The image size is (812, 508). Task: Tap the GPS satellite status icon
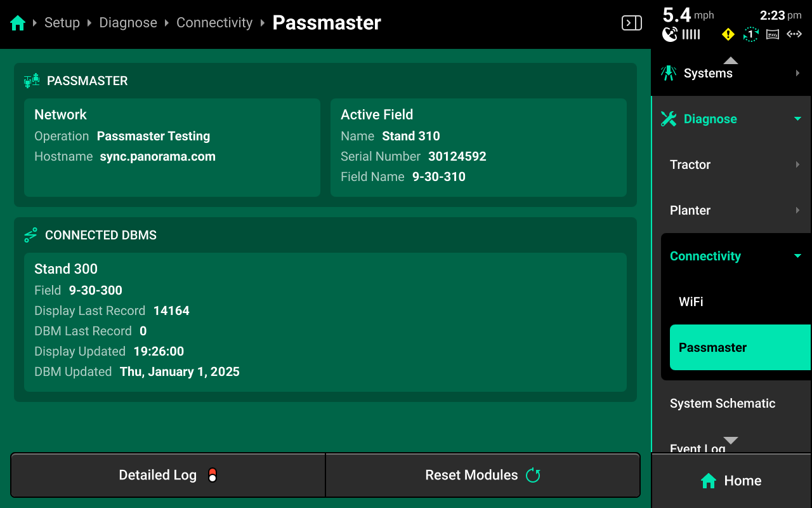pyautogui.click(x=670, y=34)
